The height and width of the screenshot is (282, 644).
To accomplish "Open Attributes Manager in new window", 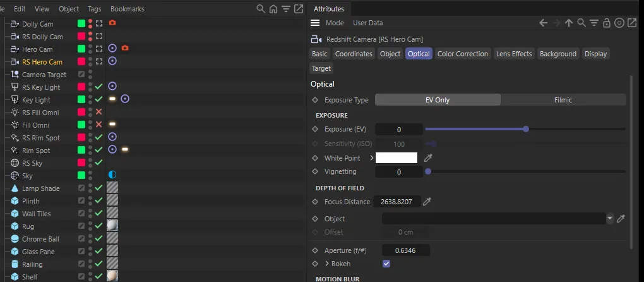I will coord(632,23).
